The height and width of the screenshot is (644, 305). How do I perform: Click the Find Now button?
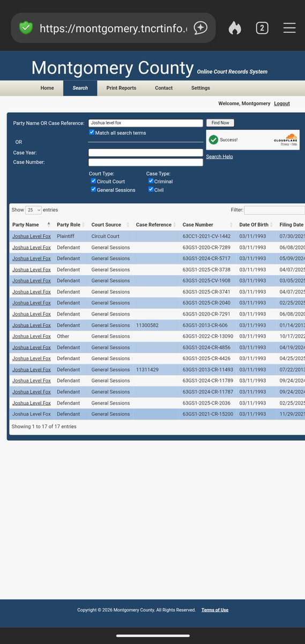(220, 123)
